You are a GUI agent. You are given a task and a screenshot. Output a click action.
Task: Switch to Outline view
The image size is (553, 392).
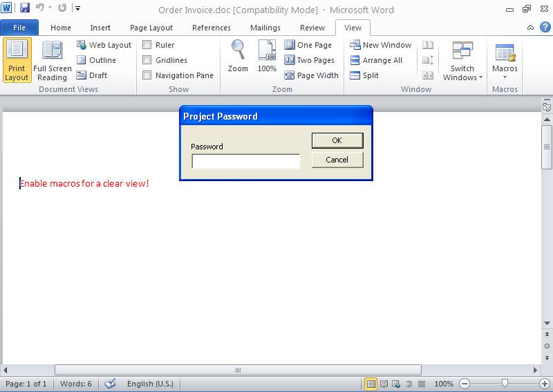(97, 60)
